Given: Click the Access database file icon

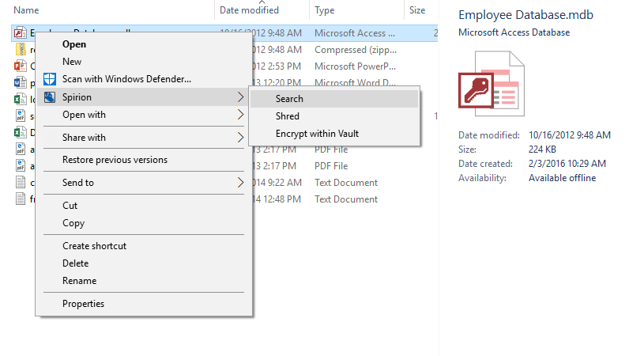Looking at the screenshot, I should 21,33.
